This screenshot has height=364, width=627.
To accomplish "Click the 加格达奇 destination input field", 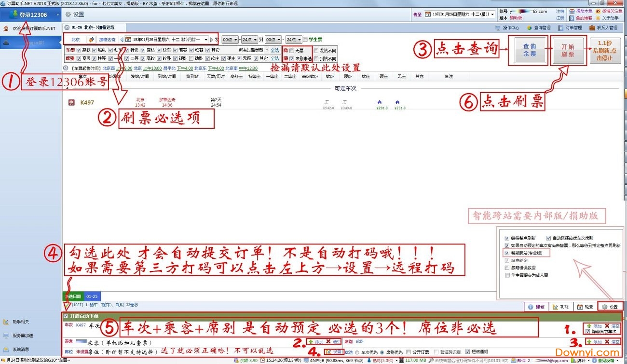I will [x=107, y=39].
